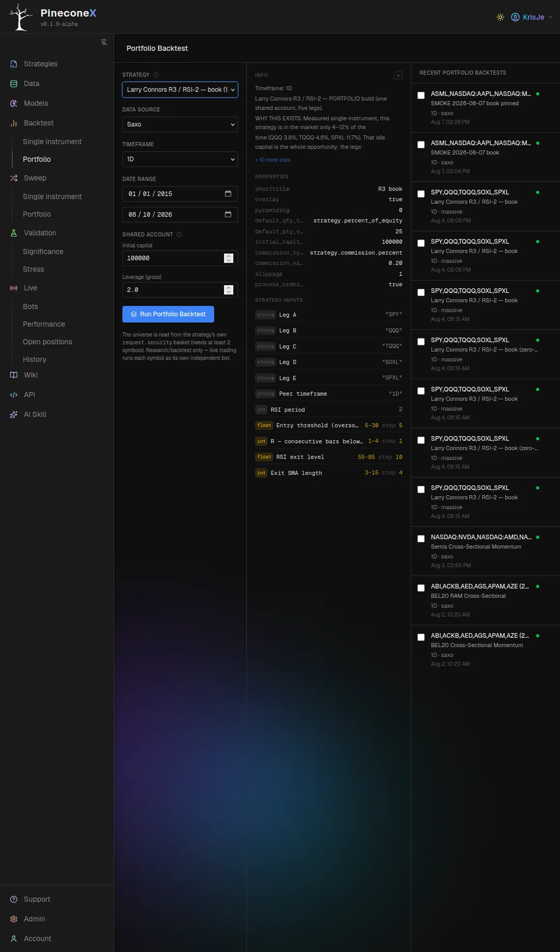Open Data via its database icon
560x952 pixels.
[x=14, y=83]
